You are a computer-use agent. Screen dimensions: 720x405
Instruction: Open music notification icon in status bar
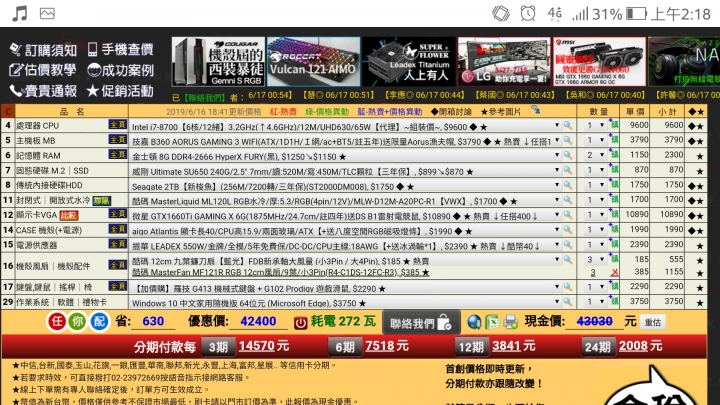(20, 13)
